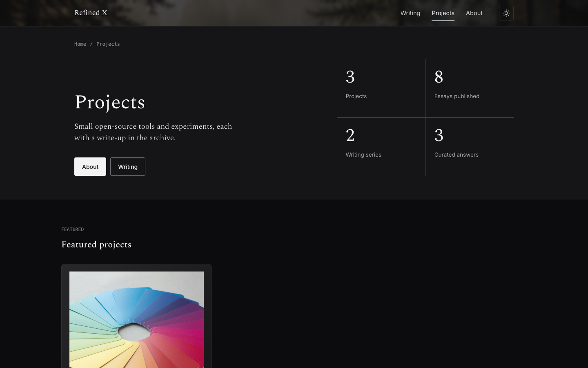Click the small 'FEATURED' section label
The height and width of the screenshot is (368, 588).
[73, 229]
